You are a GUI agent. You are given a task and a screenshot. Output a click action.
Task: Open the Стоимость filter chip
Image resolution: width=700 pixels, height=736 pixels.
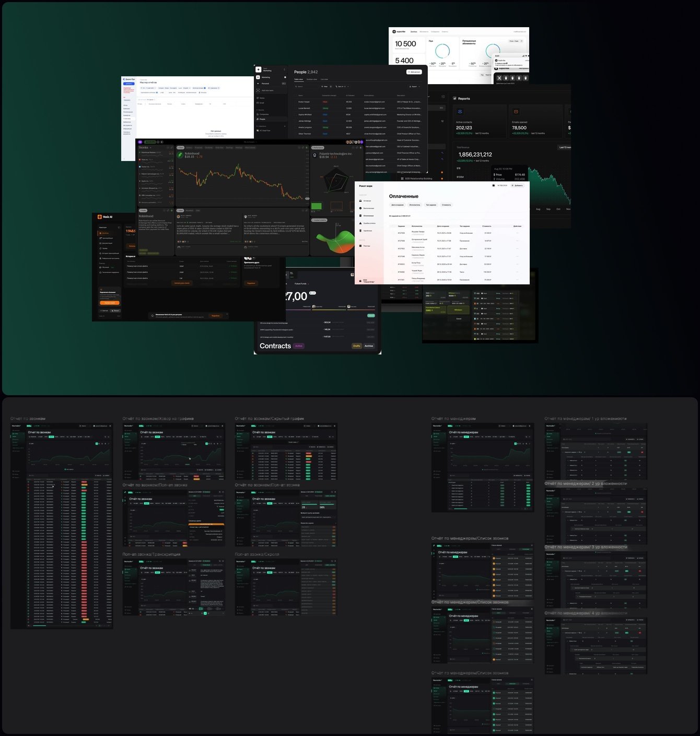coord(446,205)
